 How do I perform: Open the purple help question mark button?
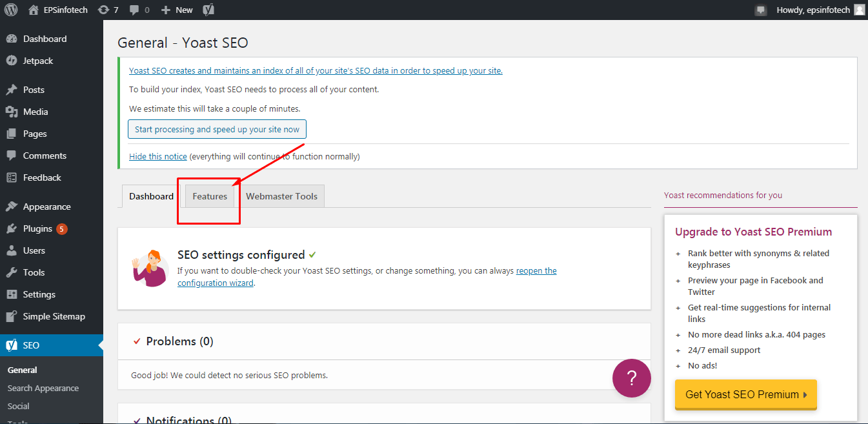click(632, 378)
